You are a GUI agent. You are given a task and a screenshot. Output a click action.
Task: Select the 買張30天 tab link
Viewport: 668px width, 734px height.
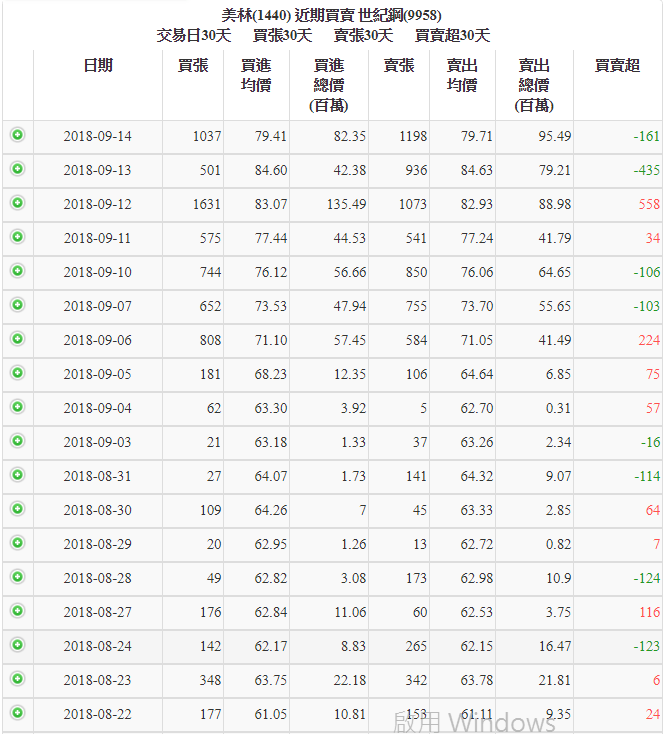[x=282, y=36]
